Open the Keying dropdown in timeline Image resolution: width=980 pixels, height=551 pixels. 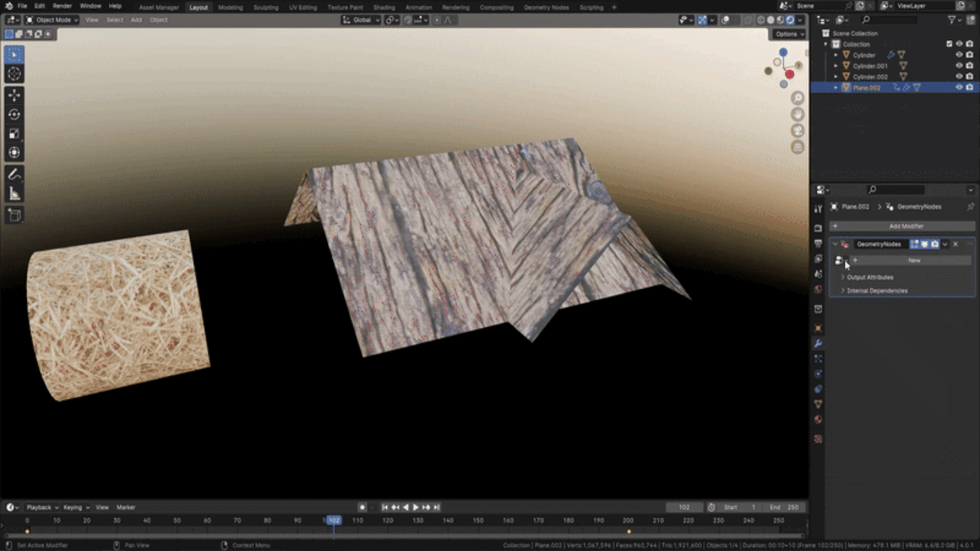click(76, 507)
